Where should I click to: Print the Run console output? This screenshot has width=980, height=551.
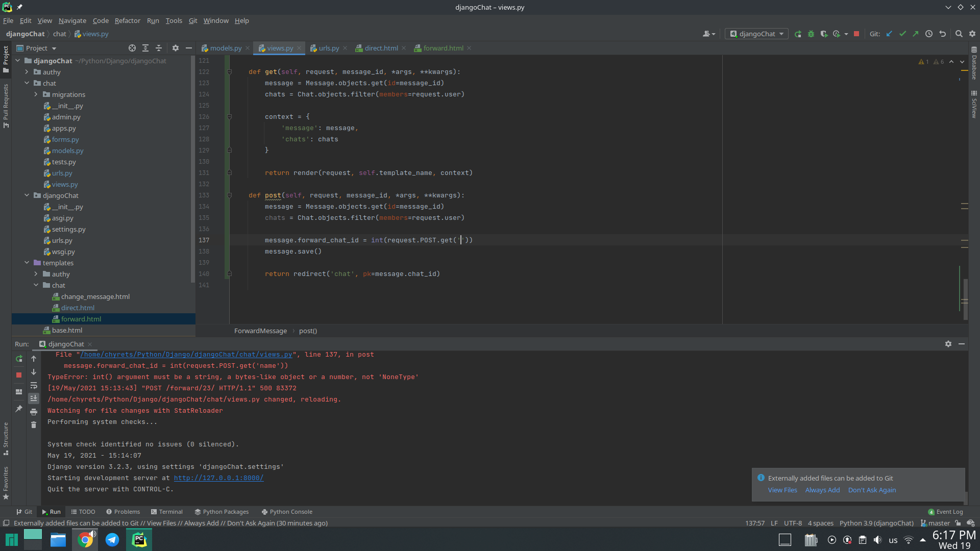(34, 412)
